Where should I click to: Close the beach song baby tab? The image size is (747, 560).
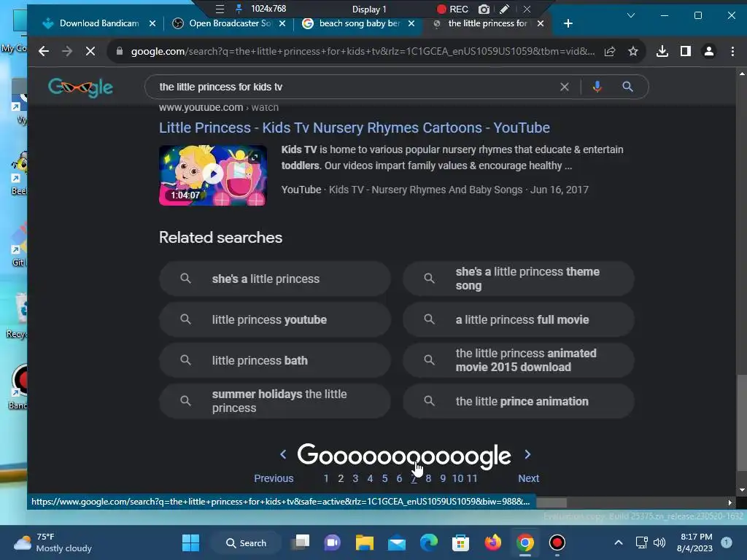411,23
